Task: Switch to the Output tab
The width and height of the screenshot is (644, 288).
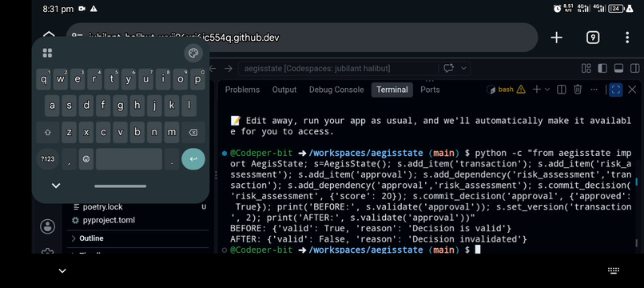Action: pyautogui.click(x=284, y=90)
